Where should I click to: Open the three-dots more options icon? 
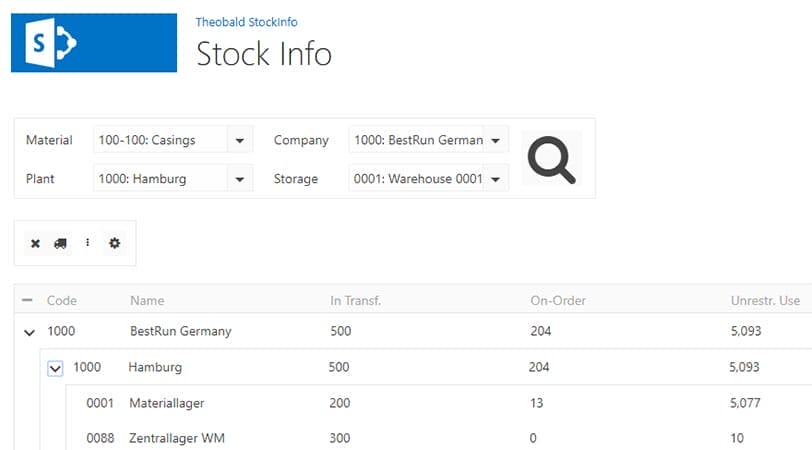(x=88, y=242)
